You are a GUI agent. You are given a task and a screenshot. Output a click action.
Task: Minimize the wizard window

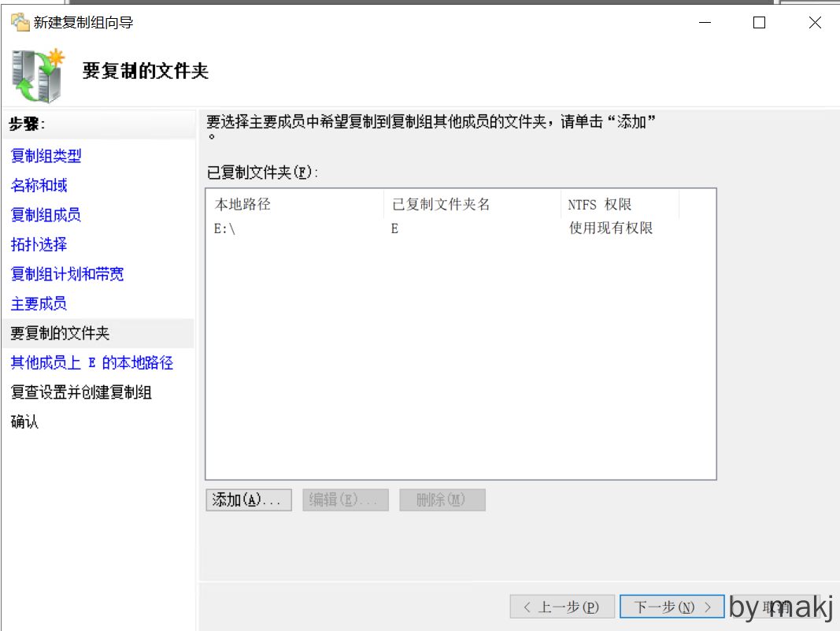(x=703, y=23)
